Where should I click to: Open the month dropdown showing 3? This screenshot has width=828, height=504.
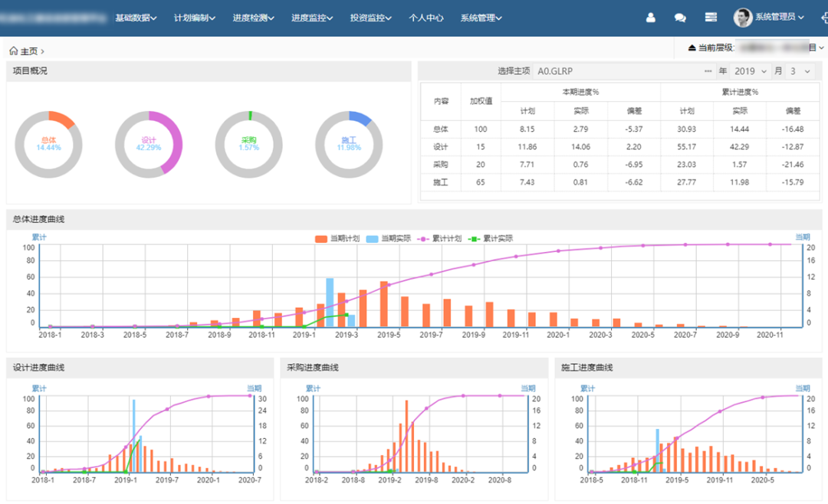800,71
